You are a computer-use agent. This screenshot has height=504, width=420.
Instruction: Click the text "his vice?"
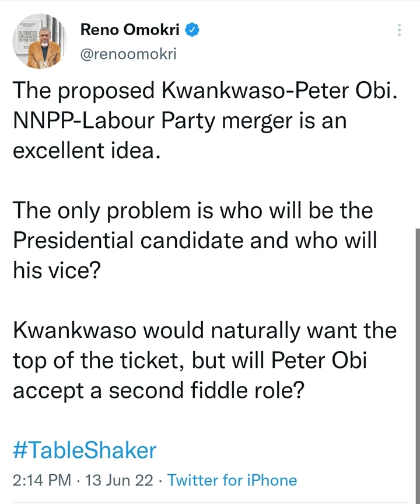tap(56, 270)
